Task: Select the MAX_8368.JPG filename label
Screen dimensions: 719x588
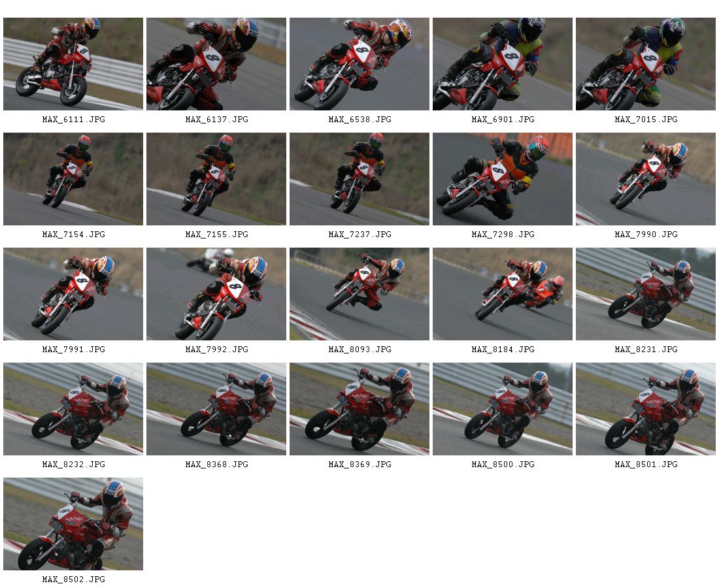Action: point(216,465)
